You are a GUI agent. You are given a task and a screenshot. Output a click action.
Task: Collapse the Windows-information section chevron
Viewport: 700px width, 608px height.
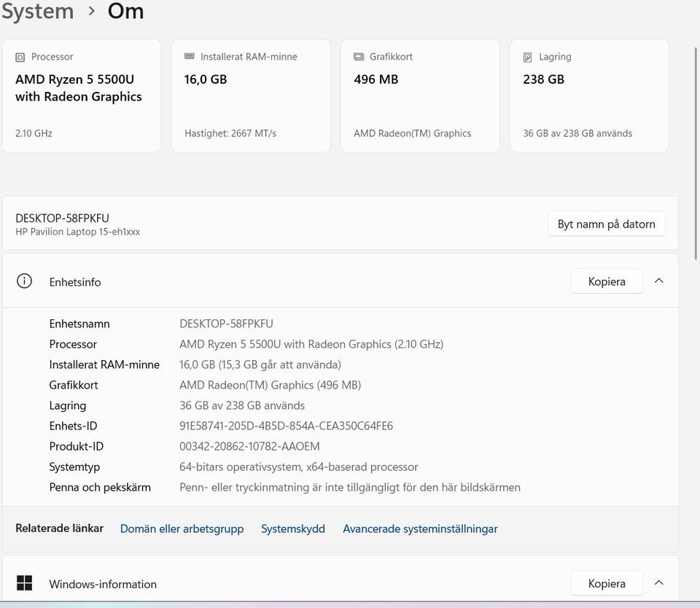tap(658, 582)
